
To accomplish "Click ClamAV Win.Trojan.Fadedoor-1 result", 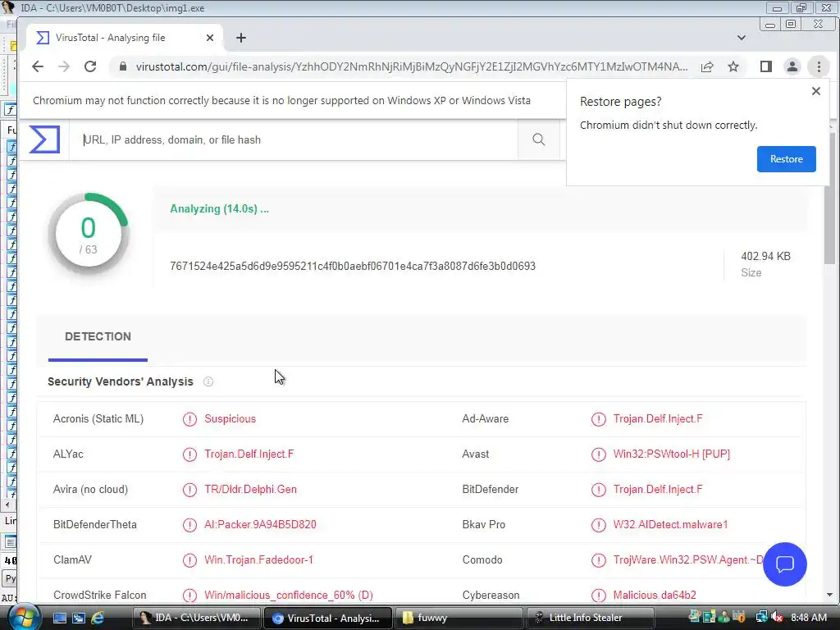I will 258,560.
